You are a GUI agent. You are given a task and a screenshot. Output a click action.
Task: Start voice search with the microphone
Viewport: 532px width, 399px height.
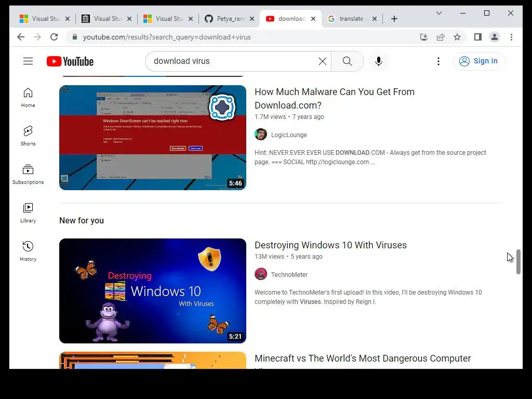click(x=379, y=61)
